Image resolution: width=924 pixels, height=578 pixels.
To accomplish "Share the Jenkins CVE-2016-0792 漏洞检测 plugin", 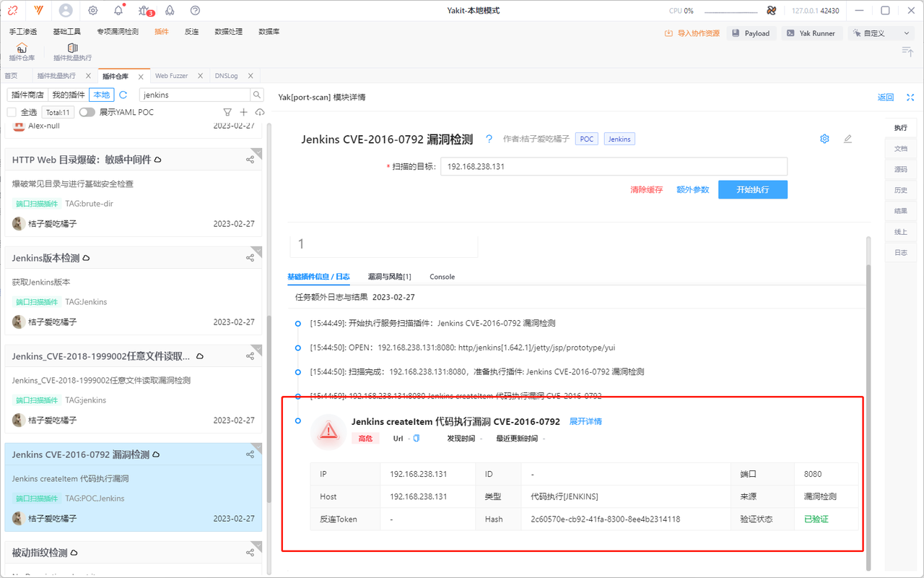I will pyautogui.click(x=250, y=454).
